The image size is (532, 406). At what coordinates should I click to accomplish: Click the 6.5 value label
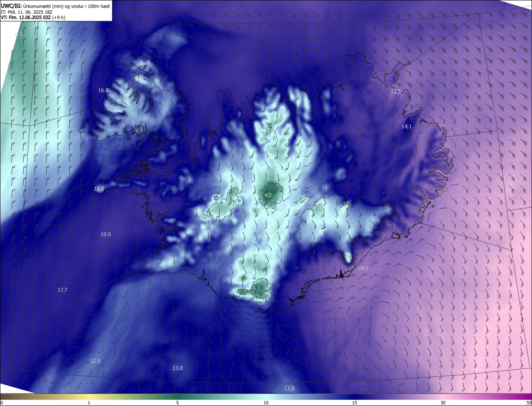click(19, 34)
